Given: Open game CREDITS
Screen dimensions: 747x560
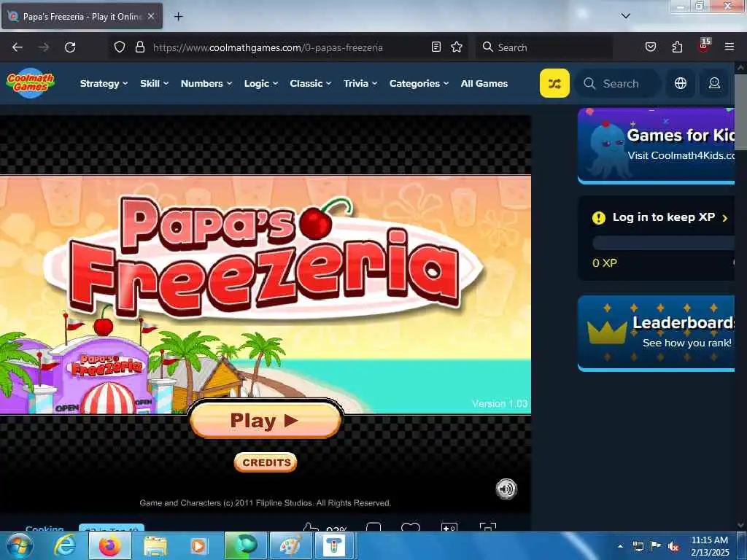Looking at the screenshot, I should [x=266, y=462].
